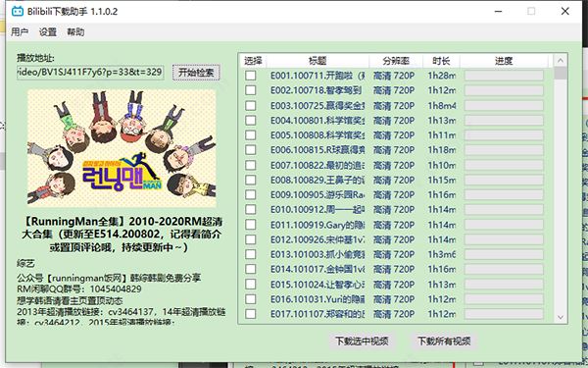Click the title E001.100711.开跑啦
Screen dimensions: 588x368
pyautogui.click(x=318, y=76)
